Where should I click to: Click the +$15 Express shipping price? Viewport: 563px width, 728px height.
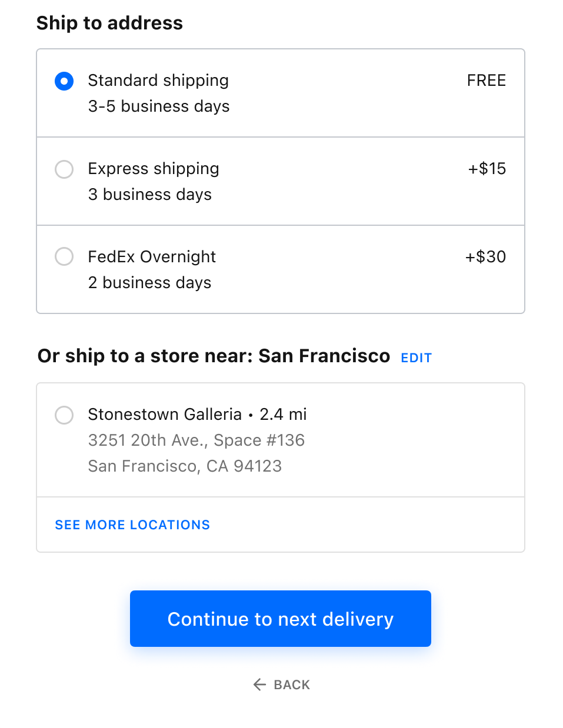tap(487, 169)
